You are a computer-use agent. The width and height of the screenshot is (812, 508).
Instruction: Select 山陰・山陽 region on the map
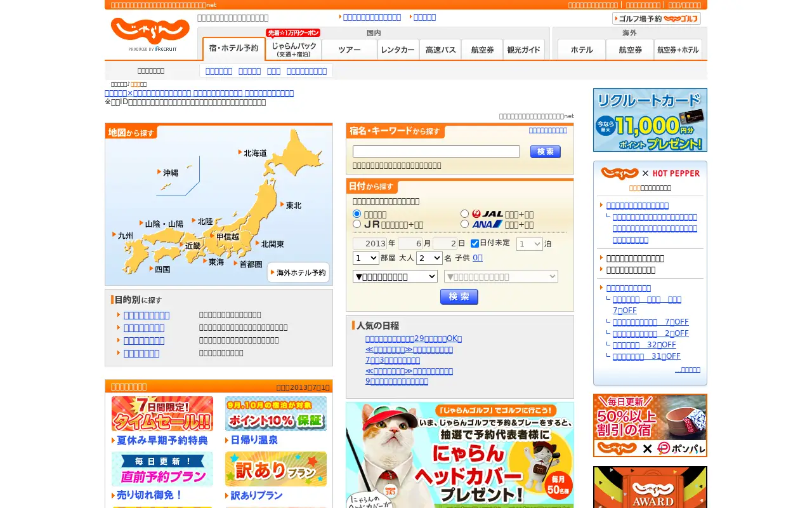tap(161, 224)
